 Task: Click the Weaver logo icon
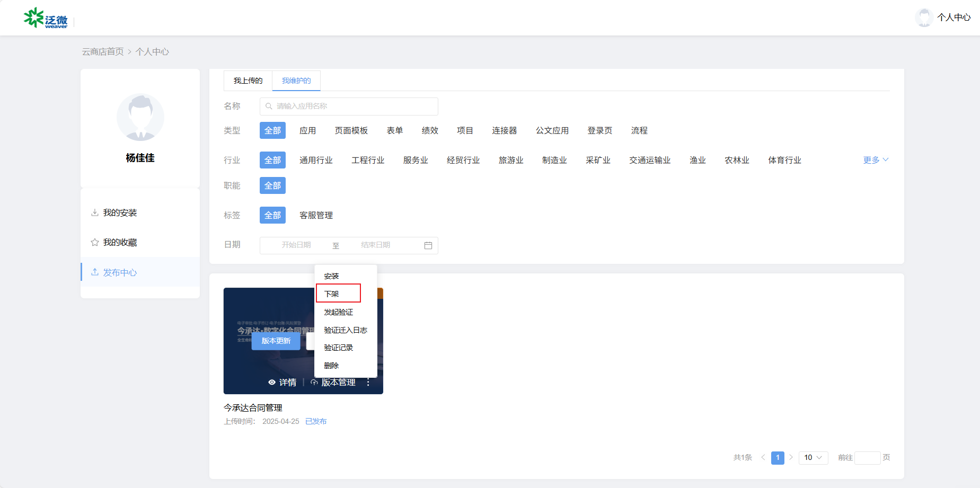click(46, 18)
